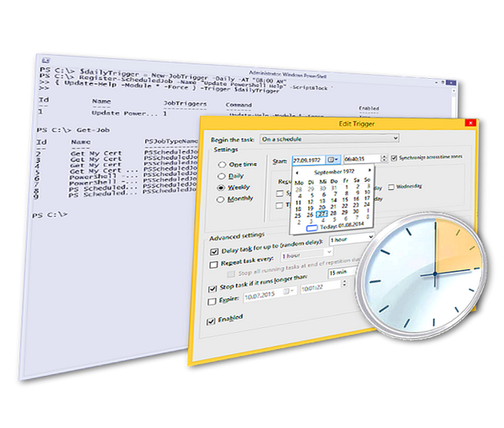Click the September 1972 calendar header
The height and width of the screenshot is (428, 504).
(x=333, y=172)
